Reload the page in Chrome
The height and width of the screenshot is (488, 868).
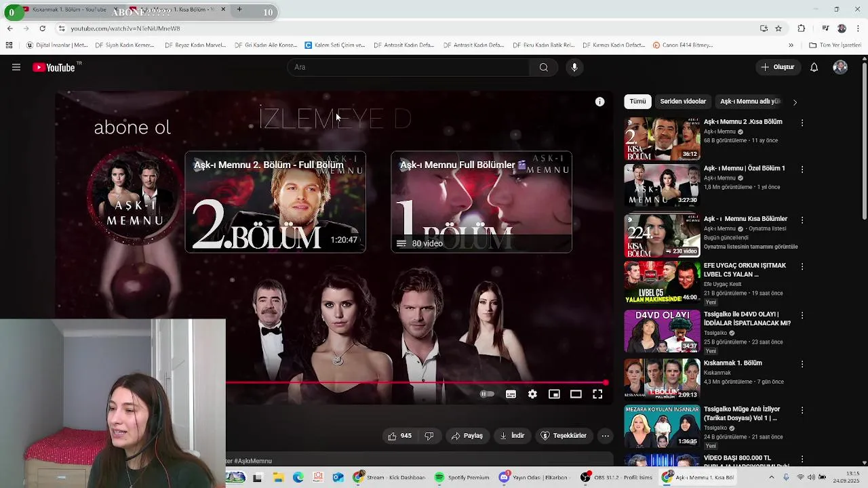[42, 28]
